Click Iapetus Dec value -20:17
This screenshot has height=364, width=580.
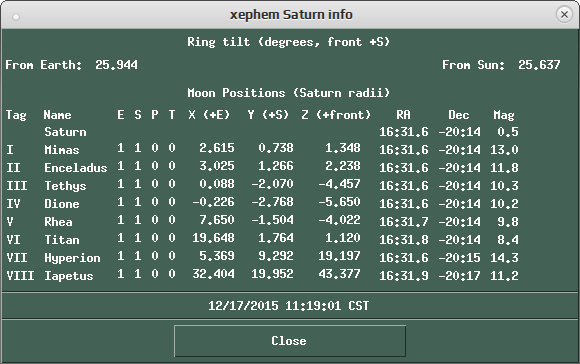459,276
